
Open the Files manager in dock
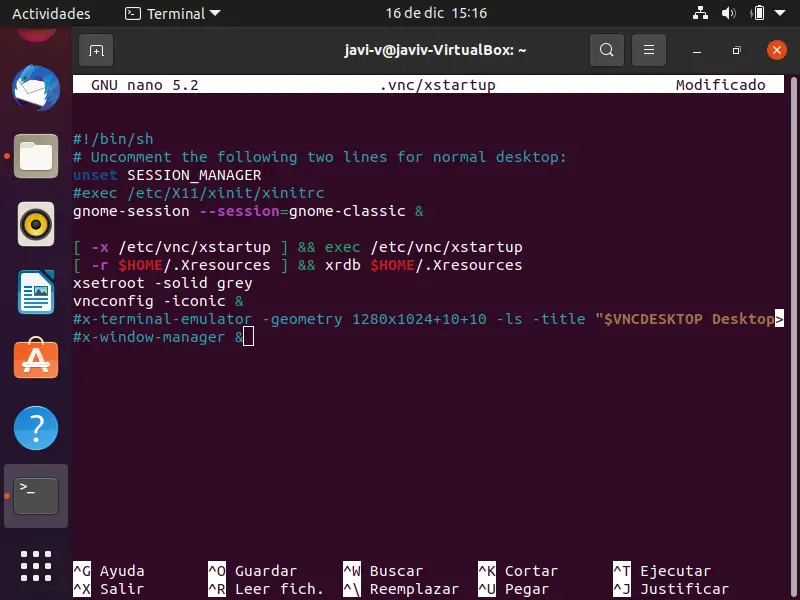click(x=35, y=156)
